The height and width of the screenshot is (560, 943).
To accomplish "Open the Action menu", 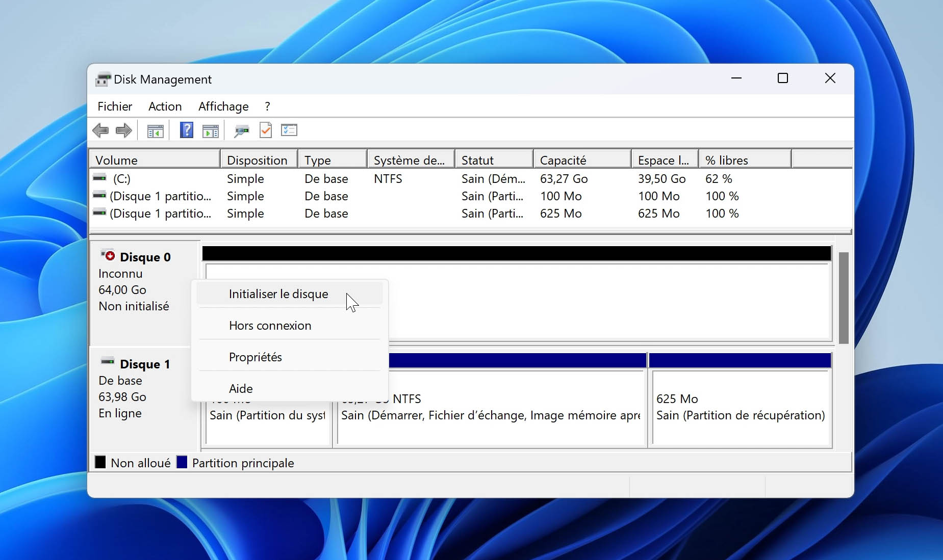I will 165,106.
